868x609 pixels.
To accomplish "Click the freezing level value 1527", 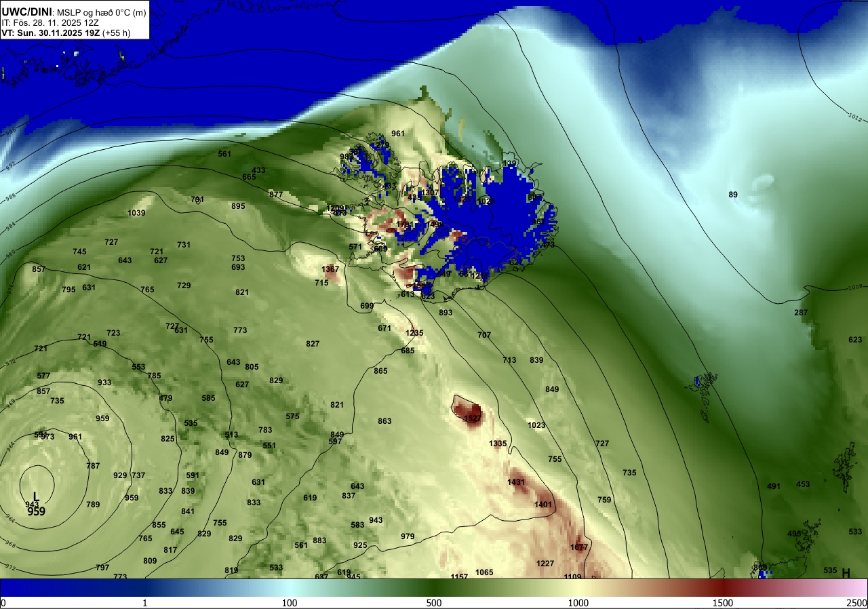I will [472, 419].
